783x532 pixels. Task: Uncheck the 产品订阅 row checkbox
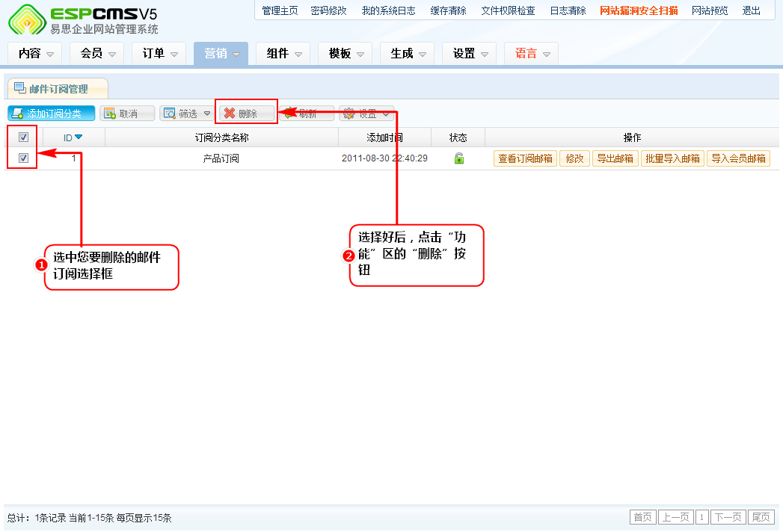click(23, 158)
